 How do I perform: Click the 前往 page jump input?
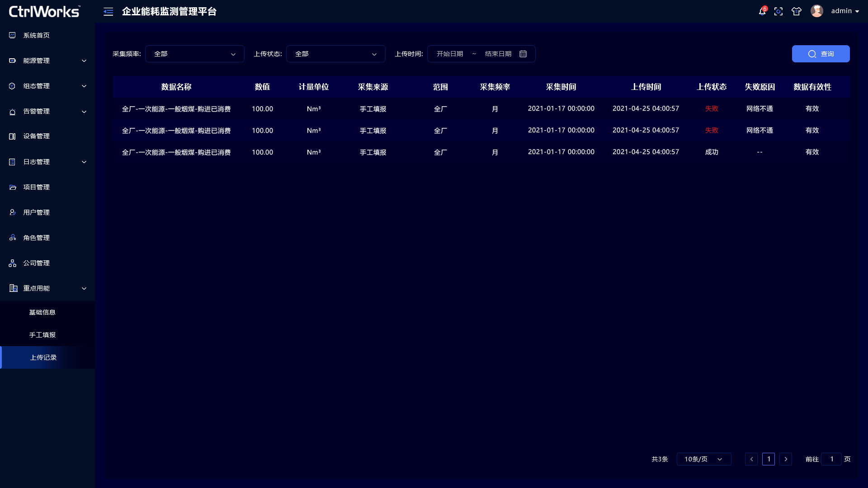pos(831,459)
